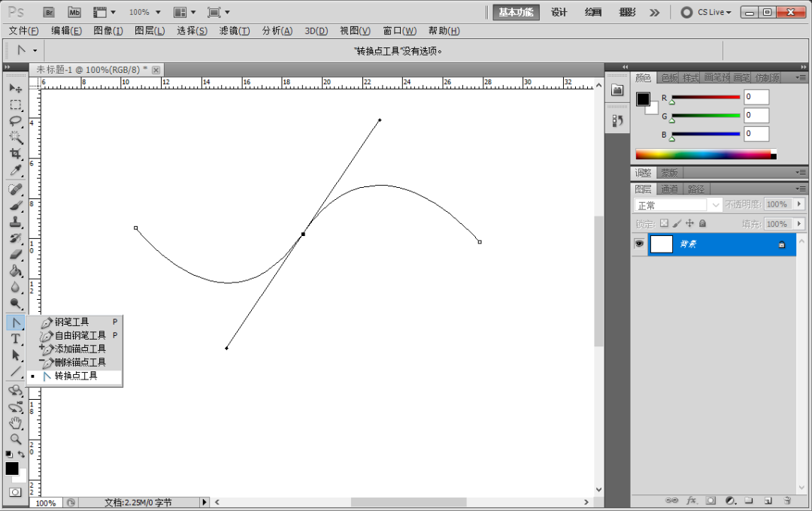
Task: Open the 窗口(W) menu
Action: point(400,31)
